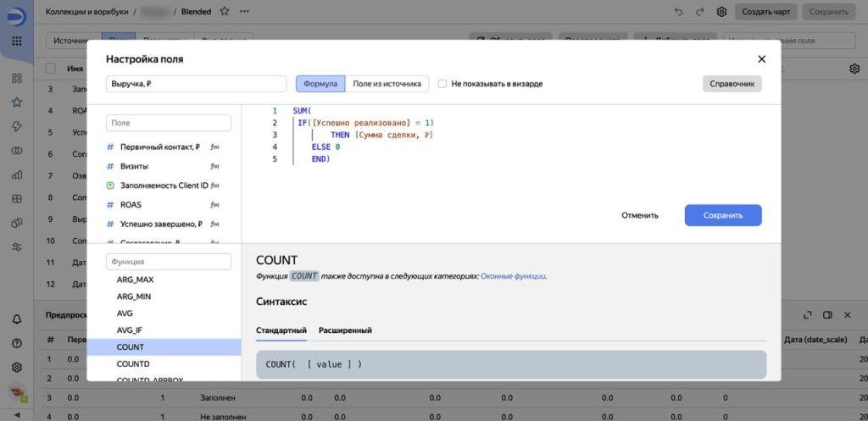Click formula icon next to Успешно завершено
This screenshot has width=868, height=421.
click(x=214, y=224)
